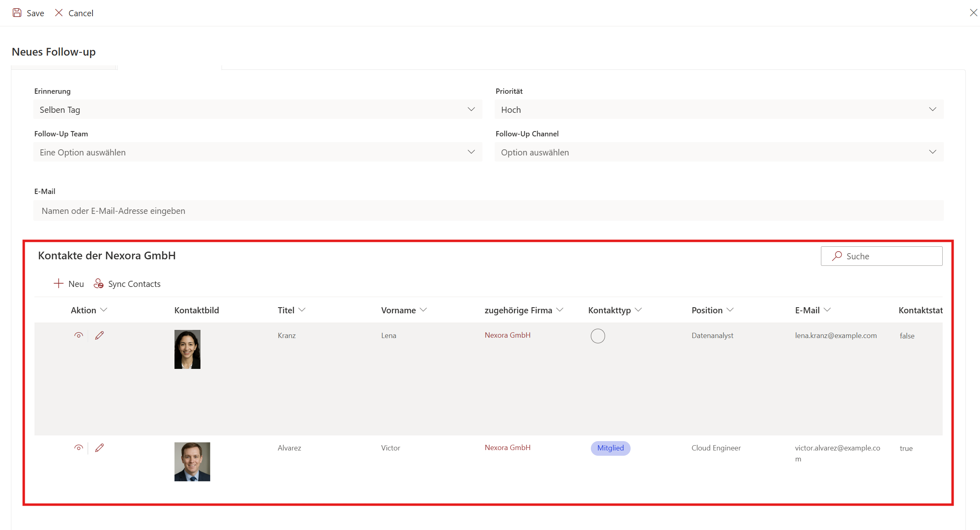Click the Sync Contacts icon
This screenshot has width=980, height=530.
coord(99,284)
